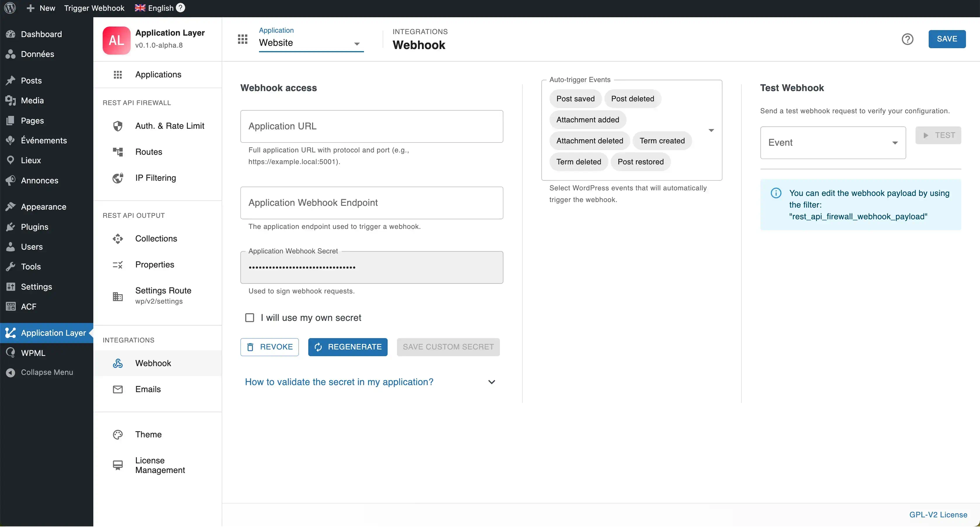This screenshot has width=980, height=527.
Task: Check 'I will use my own secret'
Action: 250,318
